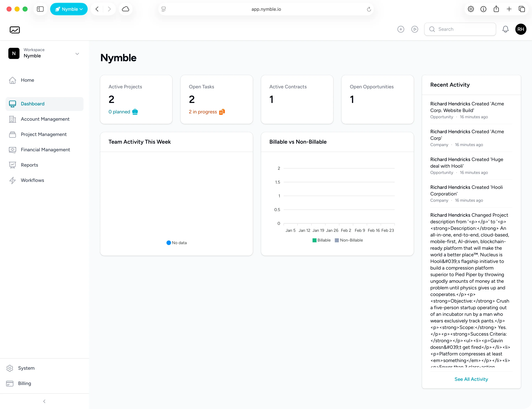
Task: Click the Financial Management wallet icon
Action: coord(13,150)
